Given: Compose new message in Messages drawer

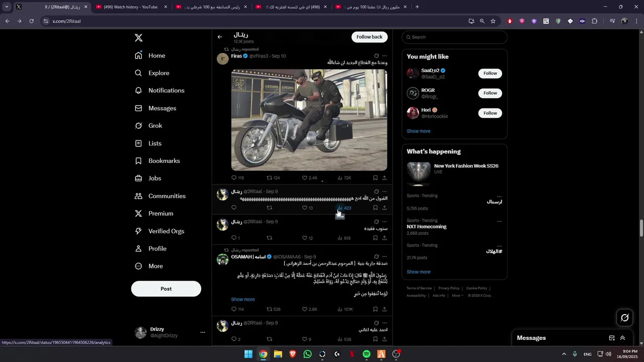Looking at the screenshot, I should 612,338.
